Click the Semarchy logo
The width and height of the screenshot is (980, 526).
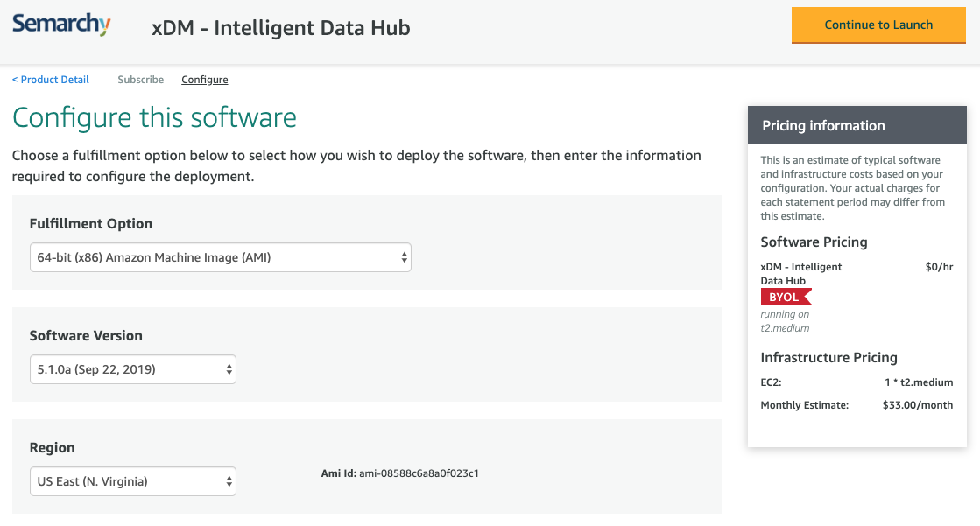pyautogui.click(x=60, y=25)
